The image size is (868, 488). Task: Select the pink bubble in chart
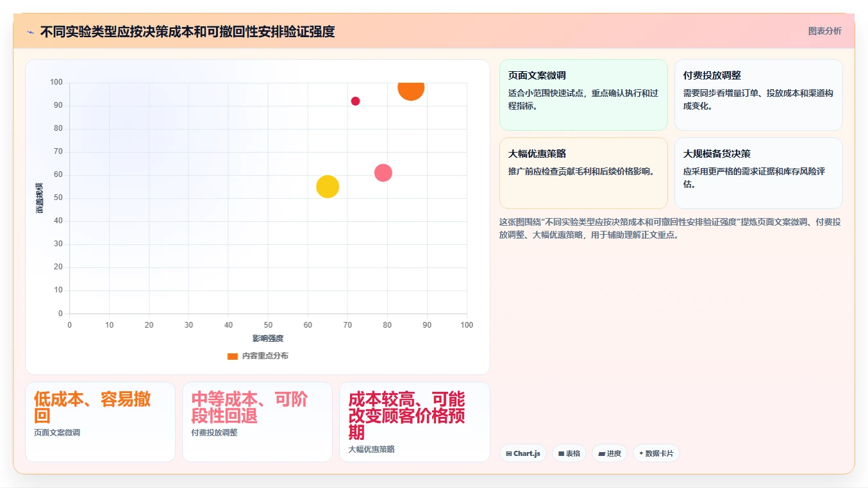point(383,172)
